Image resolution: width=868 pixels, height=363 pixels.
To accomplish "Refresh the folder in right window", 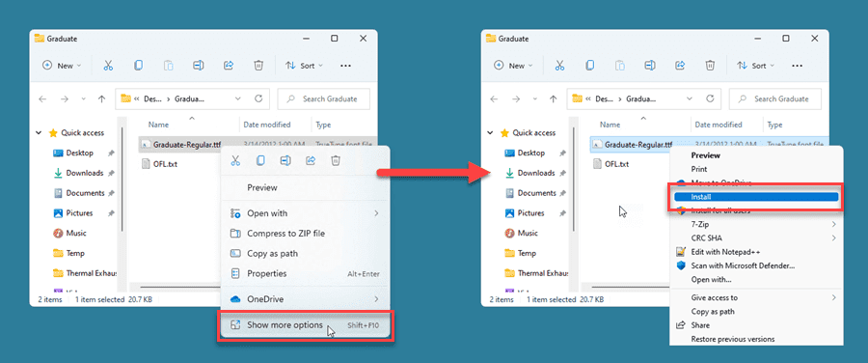I will coord(710,99).
